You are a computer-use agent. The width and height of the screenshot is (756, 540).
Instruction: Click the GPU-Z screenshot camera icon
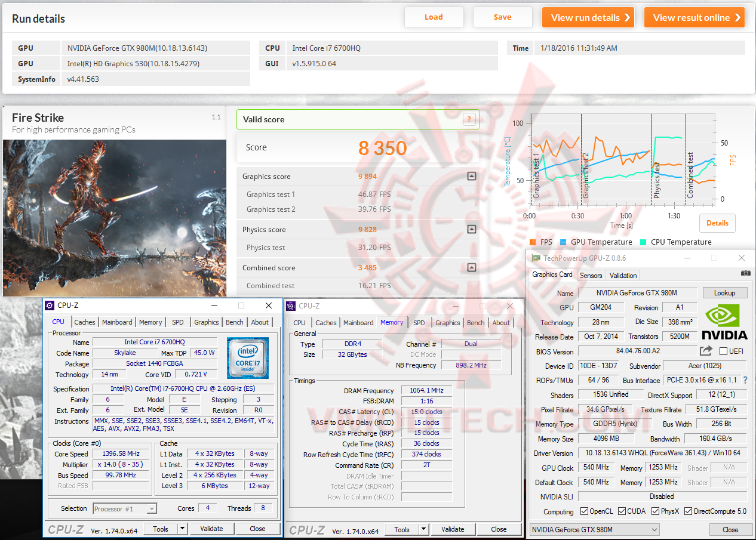coord(745,273)
